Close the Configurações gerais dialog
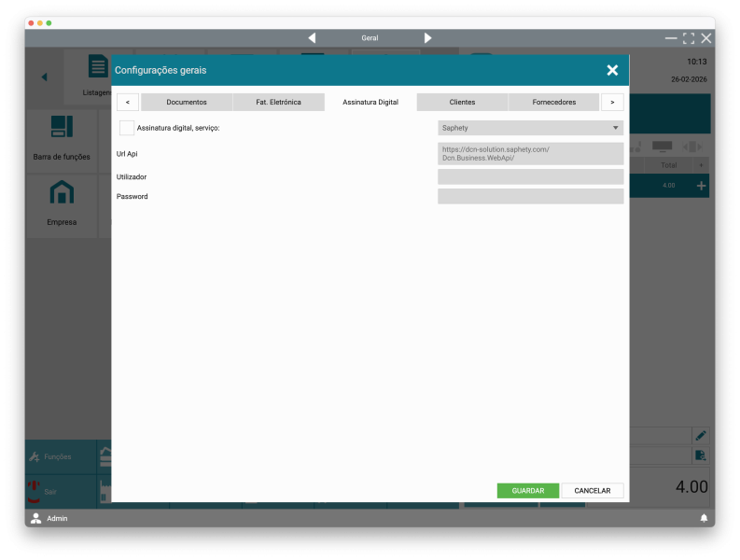Image resolution: width=740 pixels, height=560 pixels. 612,70
